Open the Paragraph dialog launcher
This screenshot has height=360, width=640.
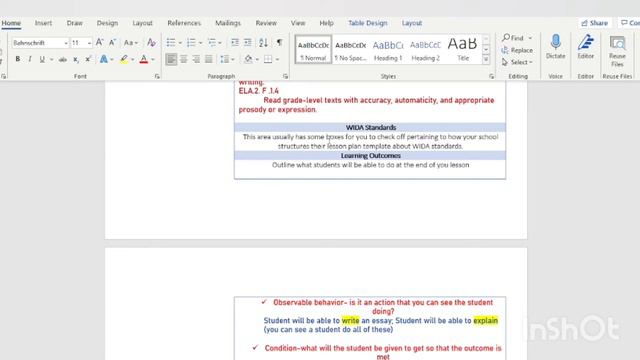(x=285, y=76)
